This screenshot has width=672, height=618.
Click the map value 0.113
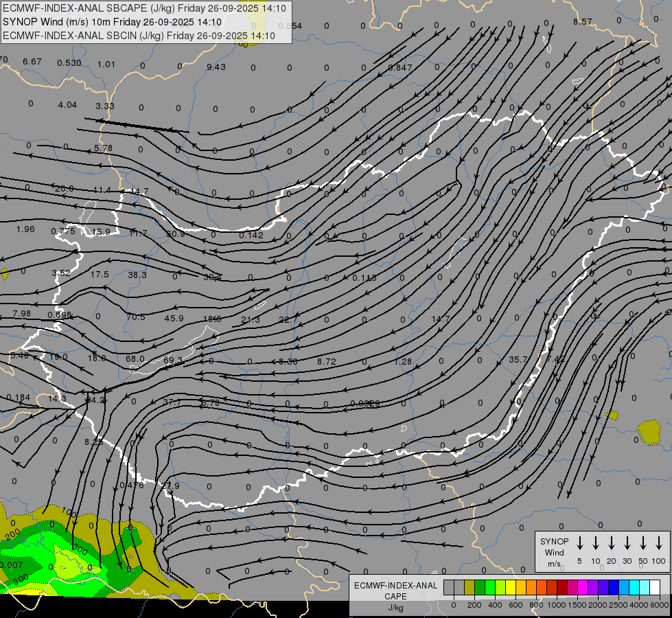[x=364, y=278]
